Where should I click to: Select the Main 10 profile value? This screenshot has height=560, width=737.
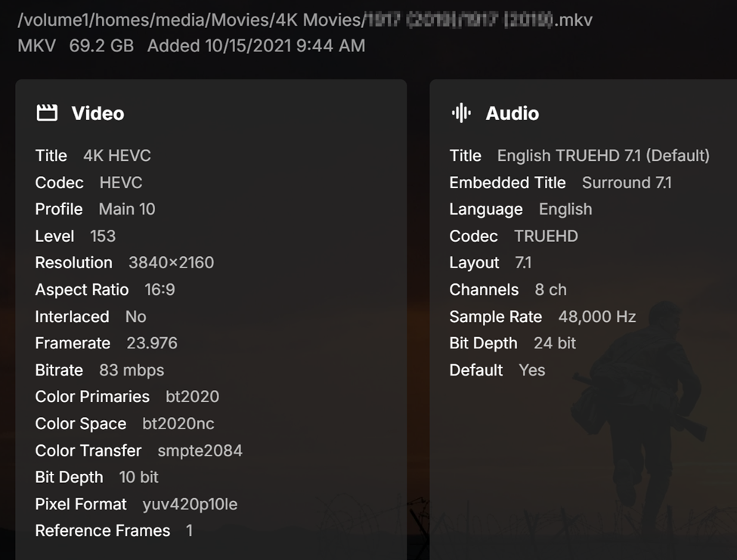click(127, 209)
